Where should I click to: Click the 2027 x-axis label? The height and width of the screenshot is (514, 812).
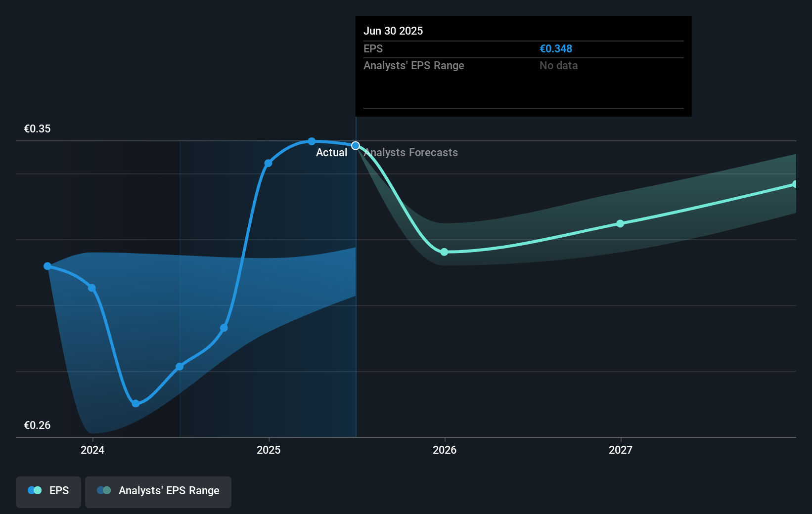coord(621,450)
